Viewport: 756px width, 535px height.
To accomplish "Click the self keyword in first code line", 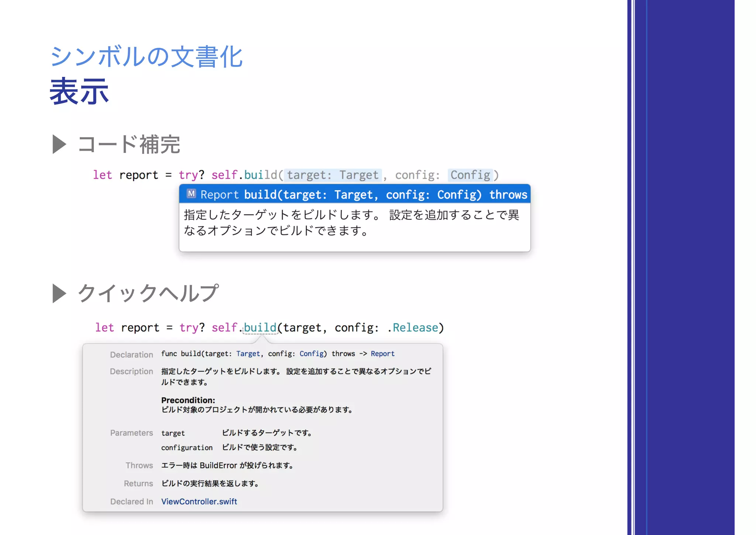I will pyautogui.click(x=224, y=175).
